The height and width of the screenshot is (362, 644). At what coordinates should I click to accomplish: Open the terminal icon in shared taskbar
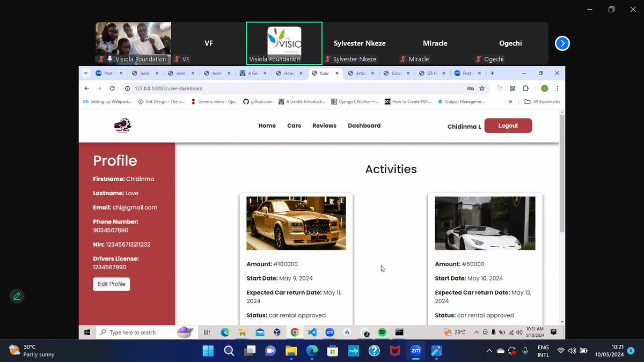(399, 333)
